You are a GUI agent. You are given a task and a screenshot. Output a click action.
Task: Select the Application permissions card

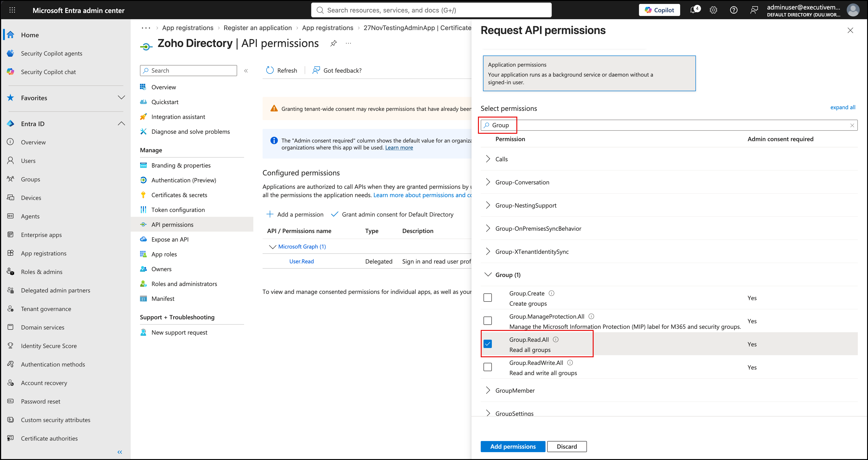(589, 73)
